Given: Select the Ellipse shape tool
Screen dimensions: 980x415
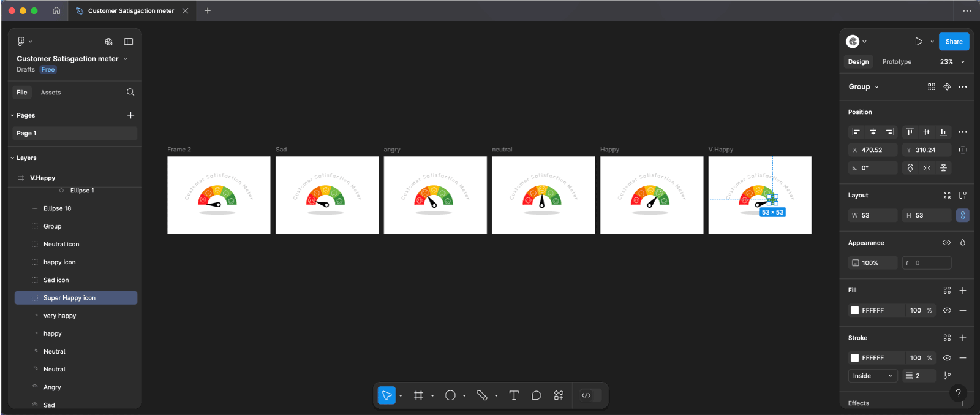Looking at the screenshot, I should coord(450,395).
